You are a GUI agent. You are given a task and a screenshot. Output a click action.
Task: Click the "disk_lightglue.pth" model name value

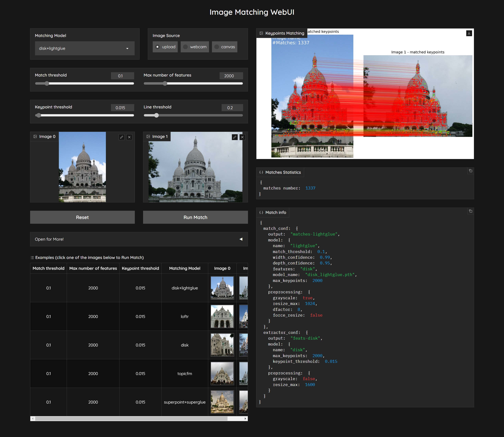click(x=330, y=275)
